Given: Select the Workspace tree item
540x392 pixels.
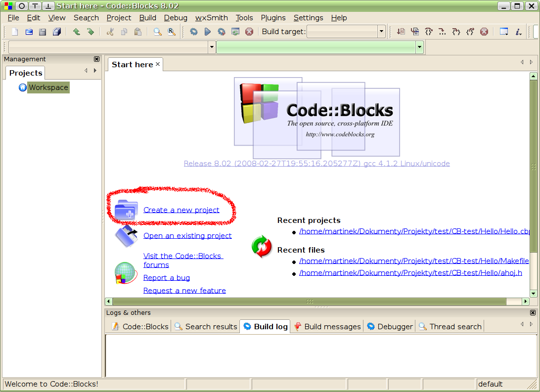Looking at the screenshot, I should tap(48, 87).
